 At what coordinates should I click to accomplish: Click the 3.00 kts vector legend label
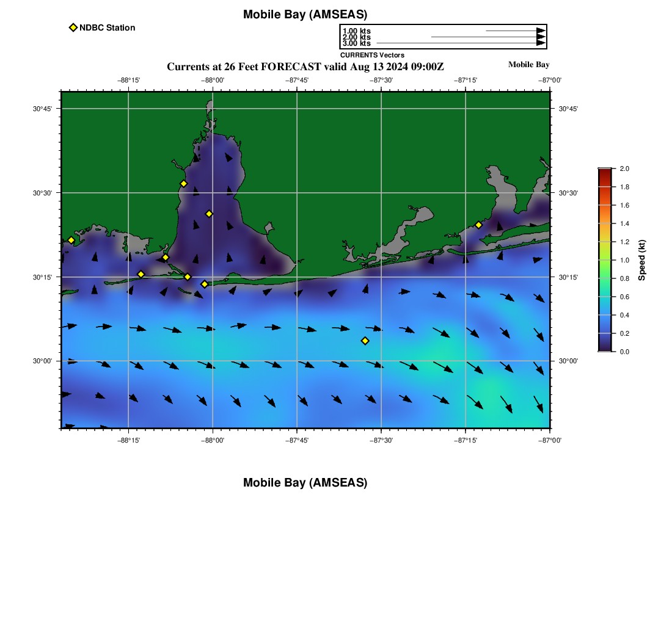[356, 43]
